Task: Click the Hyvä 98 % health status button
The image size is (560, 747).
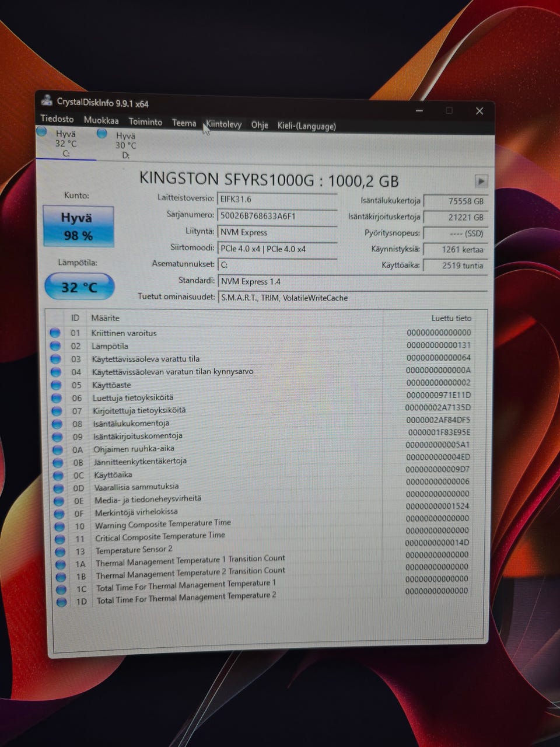Action: tap(78, 226)
